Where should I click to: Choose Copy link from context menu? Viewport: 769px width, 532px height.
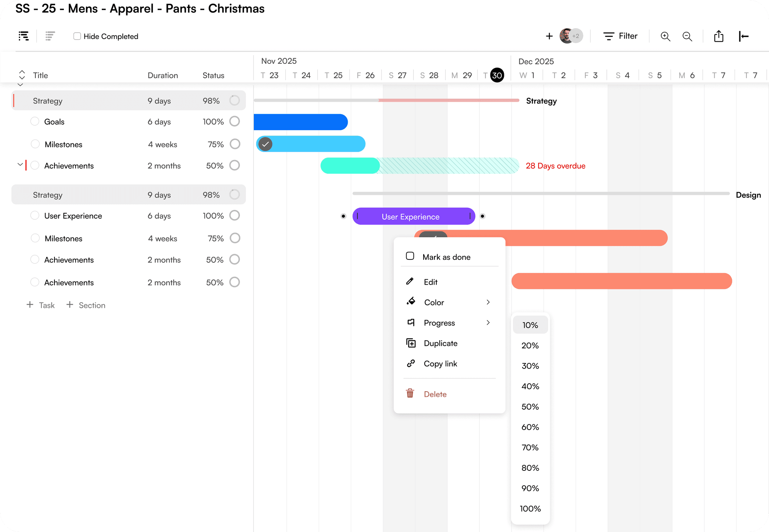[x=440, y=363]
